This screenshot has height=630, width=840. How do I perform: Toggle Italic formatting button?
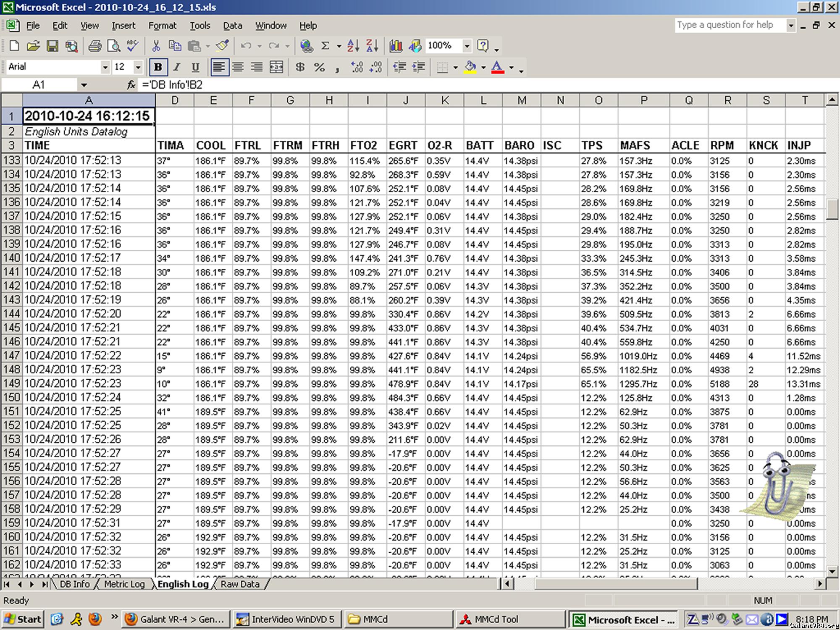click(x=177, y=67)
